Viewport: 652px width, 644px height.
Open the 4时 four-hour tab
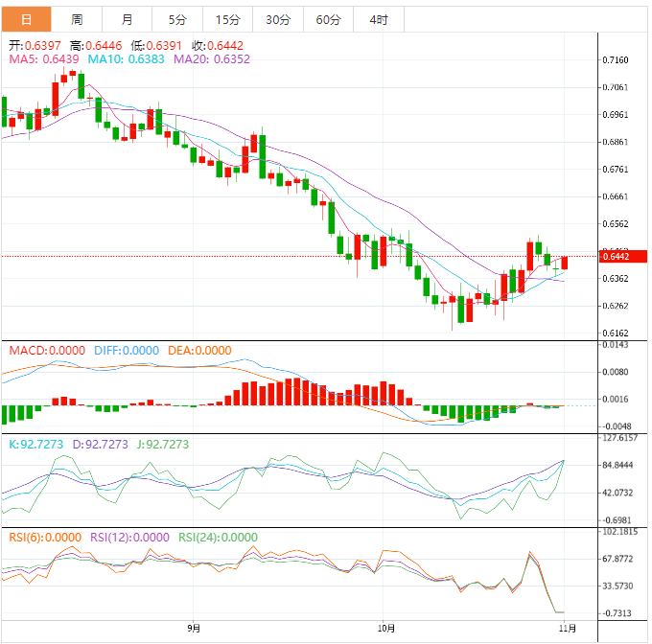click(x=378, y=19)
